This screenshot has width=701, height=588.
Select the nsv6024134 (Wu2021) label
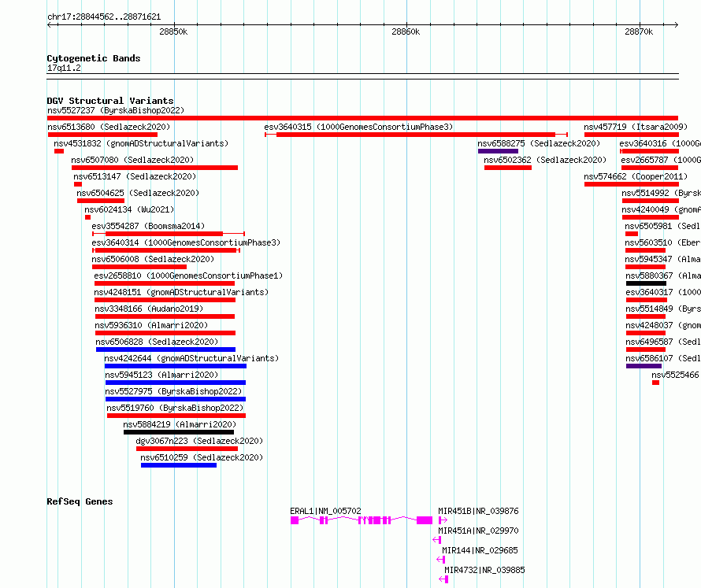pos(129,209)
